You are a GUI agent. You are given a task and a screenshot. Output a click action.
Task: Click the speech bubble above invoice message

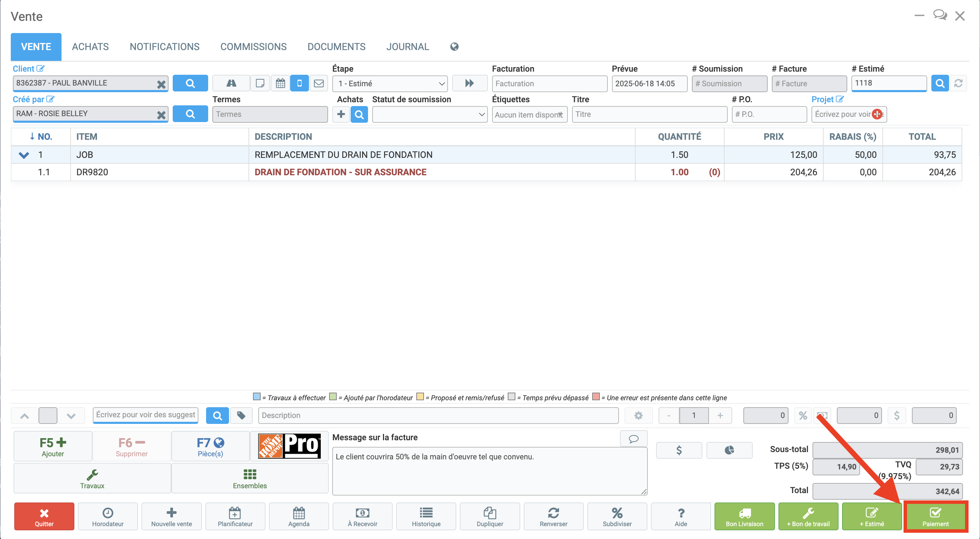[x=634, y=439]
